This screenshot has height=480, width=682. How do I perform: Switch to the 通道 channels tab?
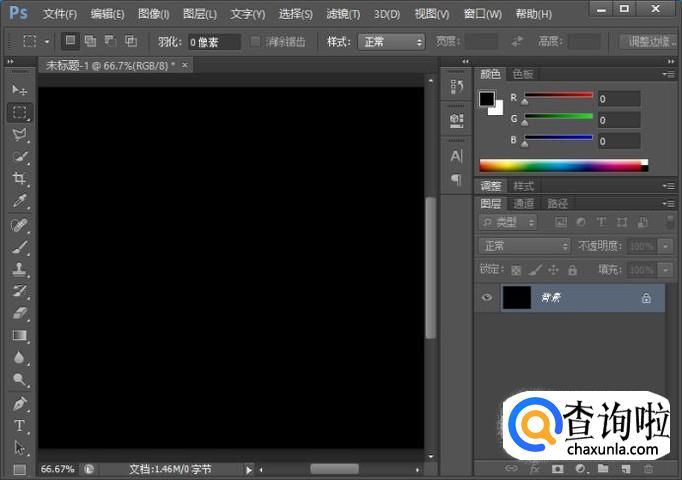coord(524,203)
